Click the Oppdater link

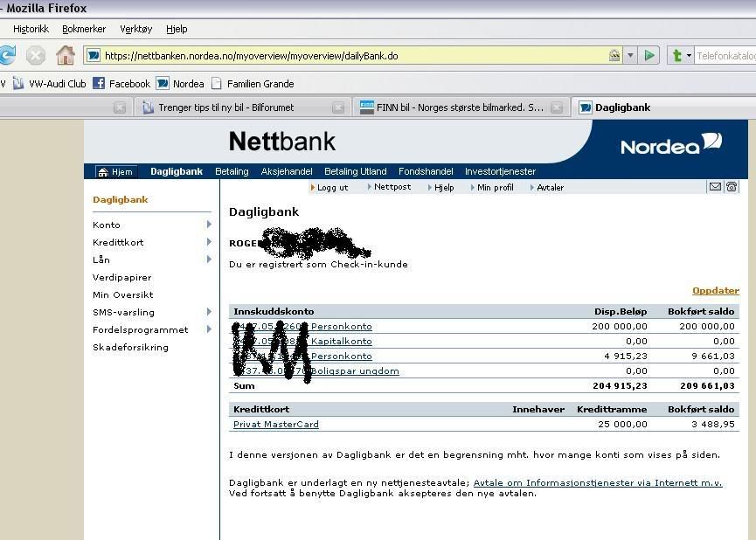(x=715, y=291)
